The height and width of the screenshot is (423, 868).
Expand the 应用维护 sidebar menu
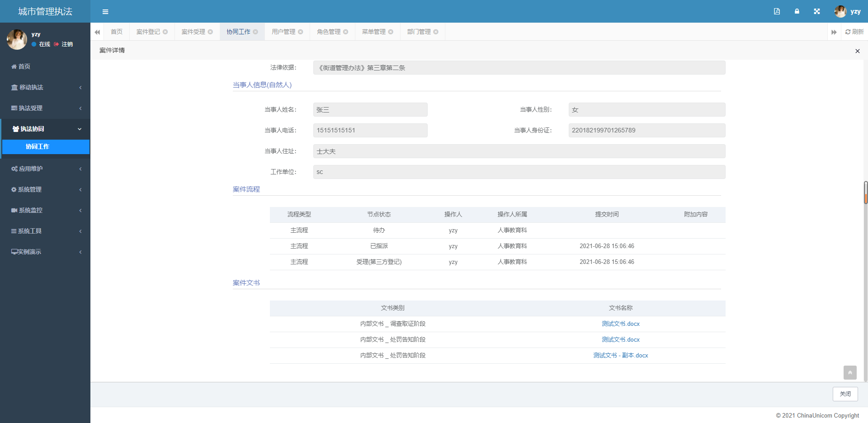point(45,169)
